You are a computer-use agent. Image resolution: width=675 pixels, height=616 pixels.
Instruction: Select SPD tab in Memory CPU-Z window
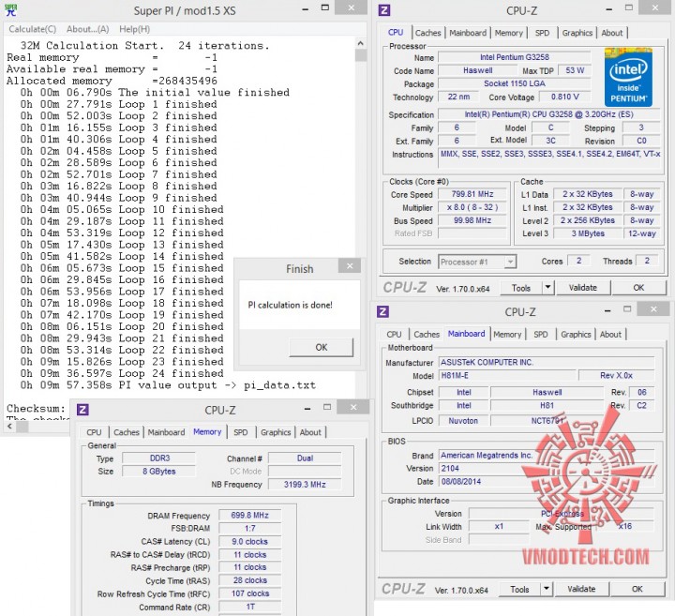coord(241,432)
